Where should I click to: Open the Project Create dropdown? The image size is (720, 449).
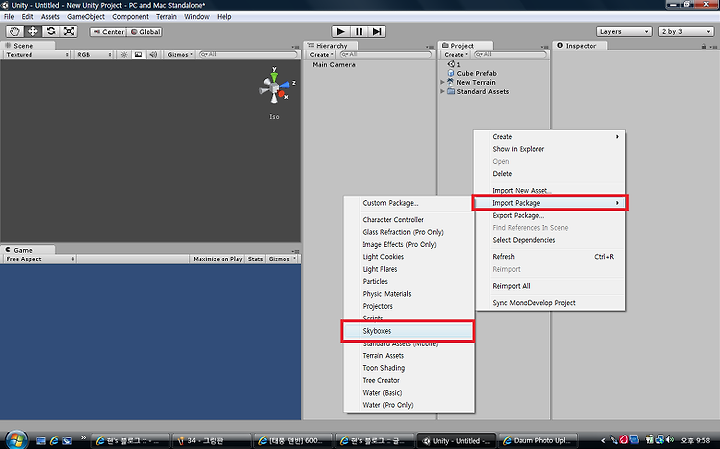[456, 54]
